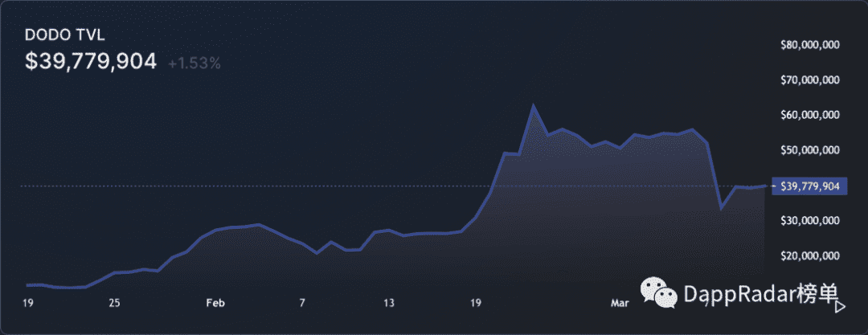Click the $60,000,000 axis label
The width and height of the screenshot is (868, 335).
click(x=810, y=115)
